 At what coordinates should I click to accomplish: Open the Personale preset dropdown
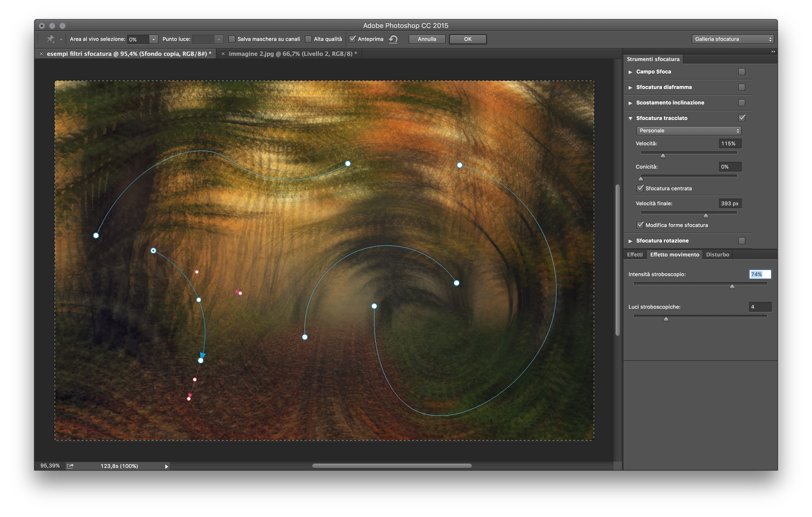click(x=689, y=131)
